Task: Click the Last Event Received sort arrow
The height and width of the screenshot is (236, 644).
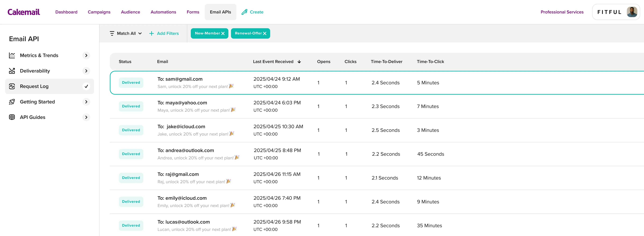Action: 299,62
